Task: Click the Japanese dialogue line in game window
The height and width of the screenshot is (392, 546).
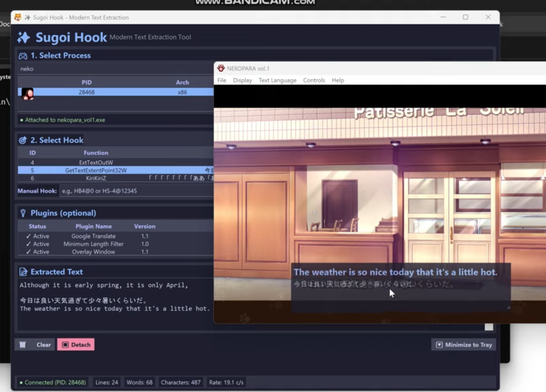Action: 374,284
